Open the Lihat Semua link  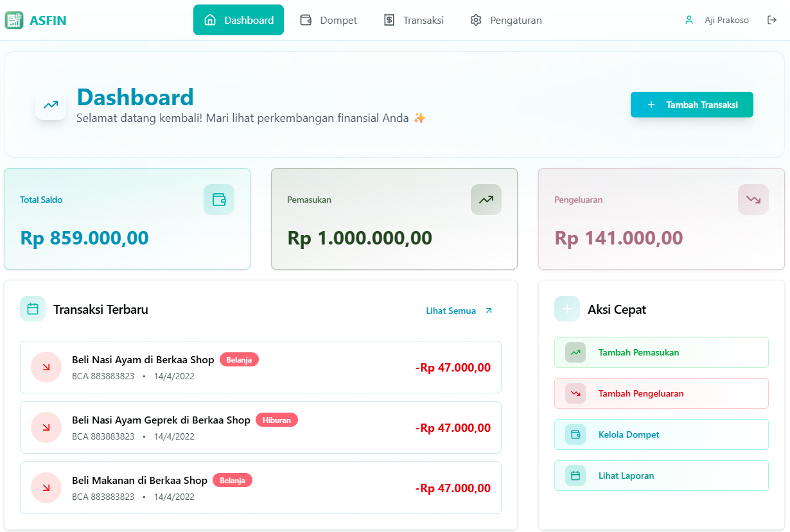(x=459, y=311)
